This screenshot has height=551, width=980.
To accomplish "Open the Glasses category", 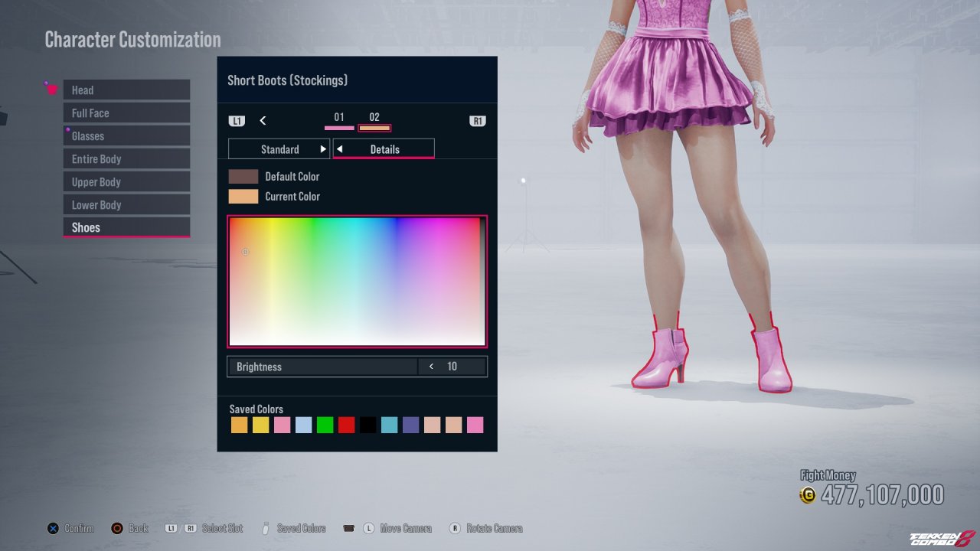I will click(126, 136).
